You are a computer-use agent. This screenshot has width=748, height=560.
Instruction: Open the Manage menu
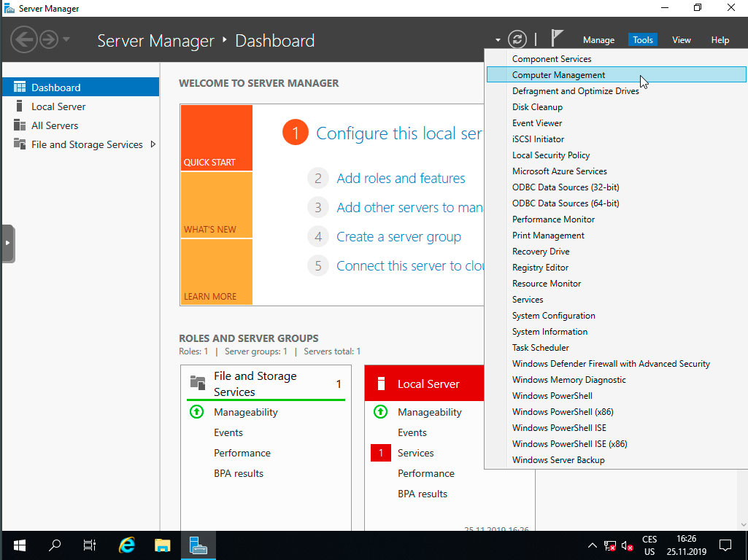pos(598,40)
